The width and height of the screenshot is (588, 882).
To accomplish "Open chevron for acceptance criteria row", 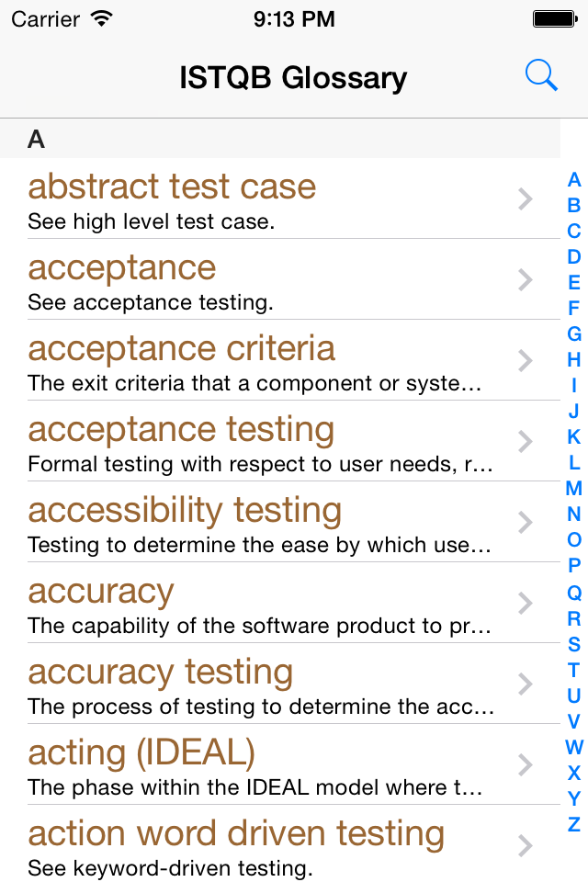I will pos(525,360).
